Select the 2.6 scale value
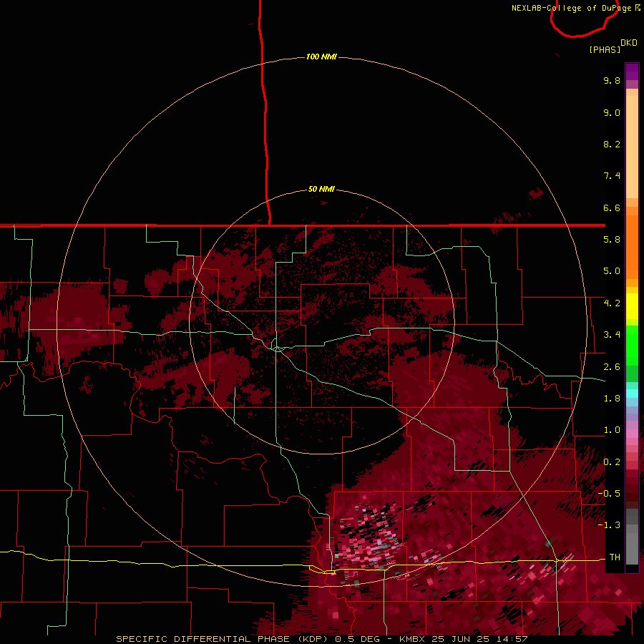The height and width of the screenshot is (644, 644). [x=612, y=367]
